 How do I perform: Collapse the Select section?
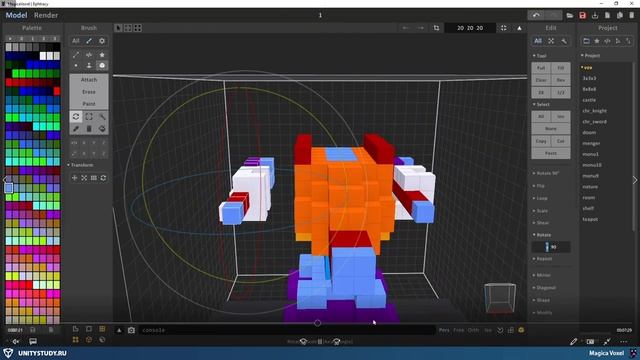click(541, 105)
